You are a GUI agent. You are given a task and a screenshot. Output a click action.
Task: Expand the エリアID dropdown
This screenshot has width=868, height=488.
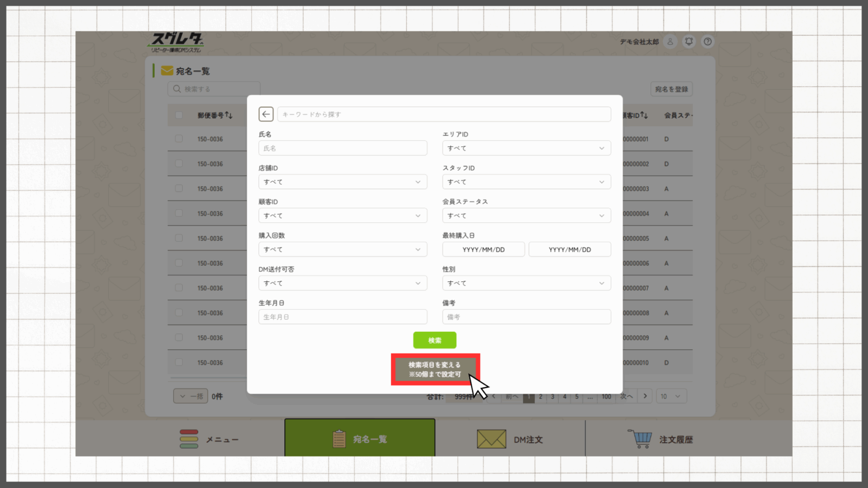coord(526,148)
